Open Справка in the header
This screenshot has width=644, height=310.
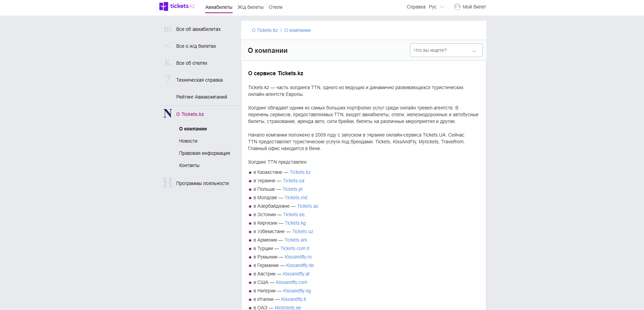click(x=416, y=7)
